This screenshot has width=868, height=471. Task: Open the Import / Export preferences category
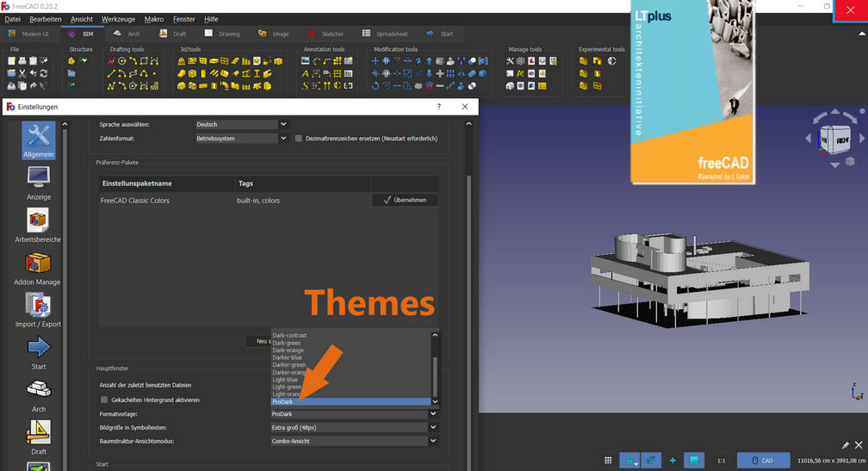tap(38, 311)
